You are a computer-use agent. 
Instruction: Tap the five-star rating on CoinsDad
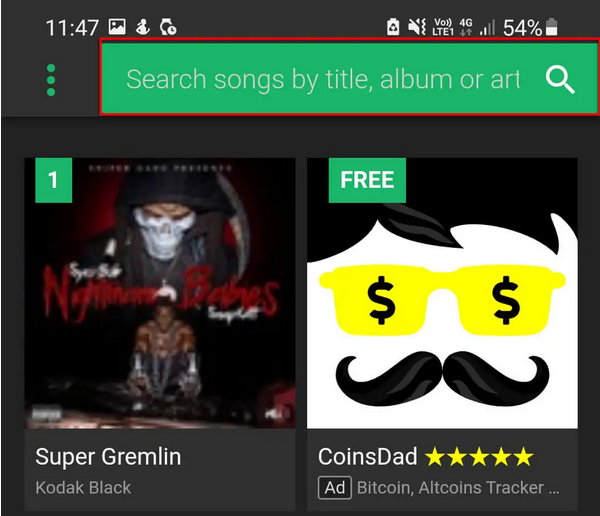479,457
